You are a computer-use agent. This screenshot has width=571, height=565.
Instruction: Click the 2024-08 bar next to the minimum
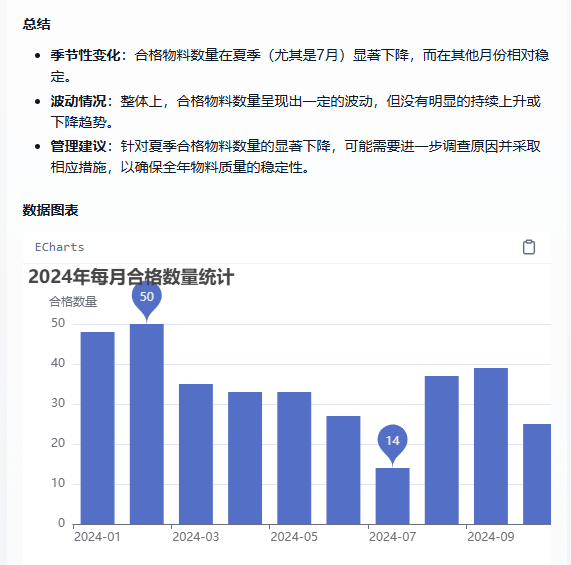click(x=442, y=450)
